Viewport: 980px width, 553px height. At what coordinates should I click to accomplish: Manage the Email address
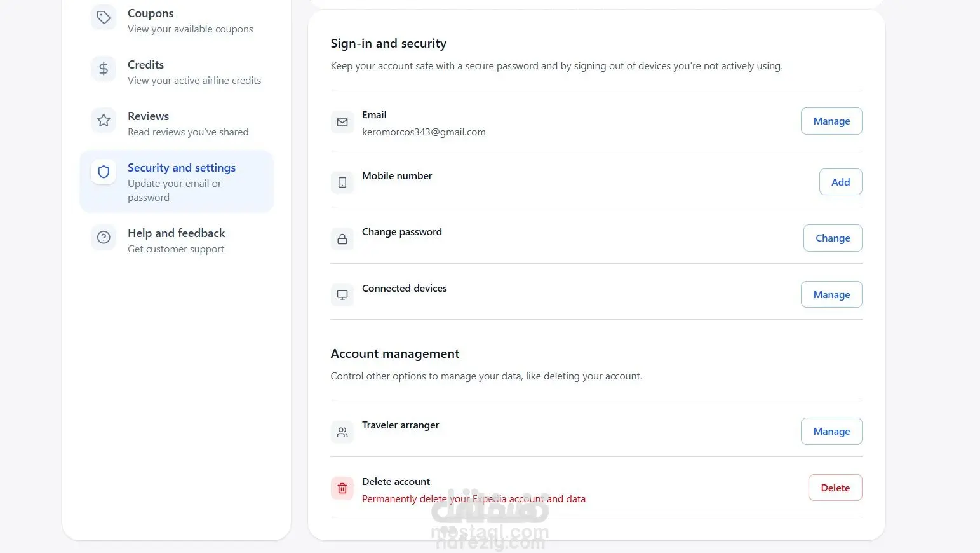click(831, 121)
